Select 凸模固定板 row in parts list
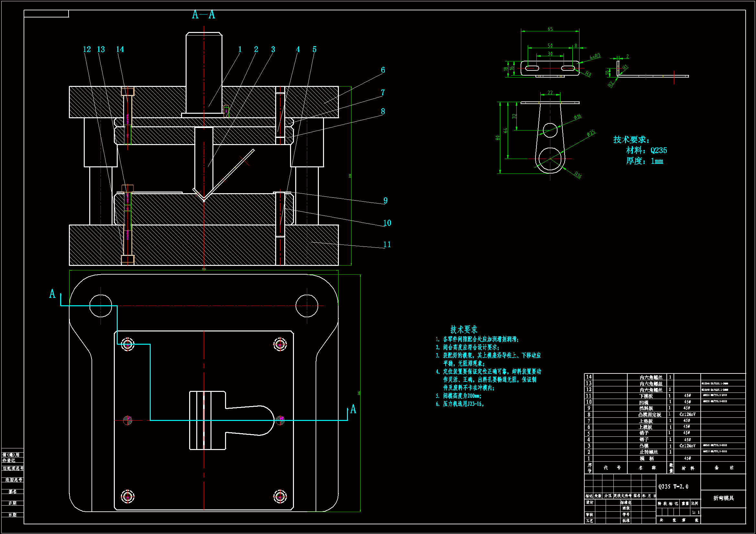 point(649,415)
